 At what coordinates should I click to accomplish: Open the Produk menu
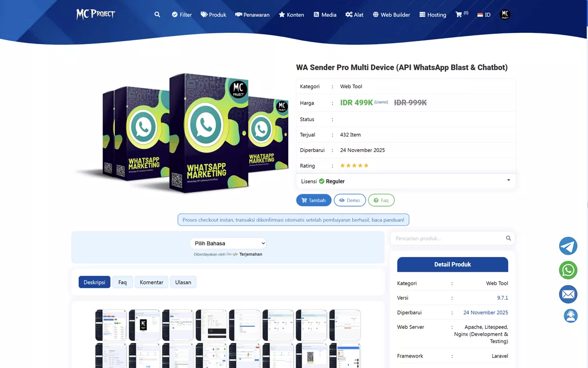coord(213,15)
